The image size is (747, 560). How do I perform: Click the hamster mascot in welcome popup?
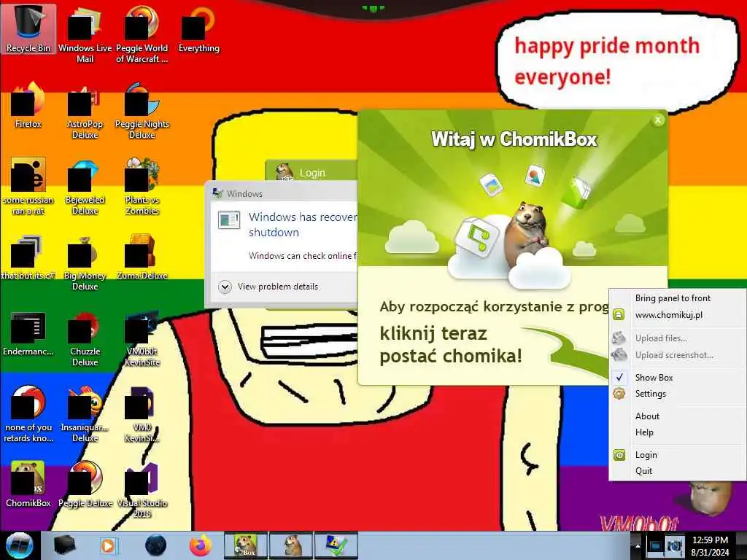(527, 233)
